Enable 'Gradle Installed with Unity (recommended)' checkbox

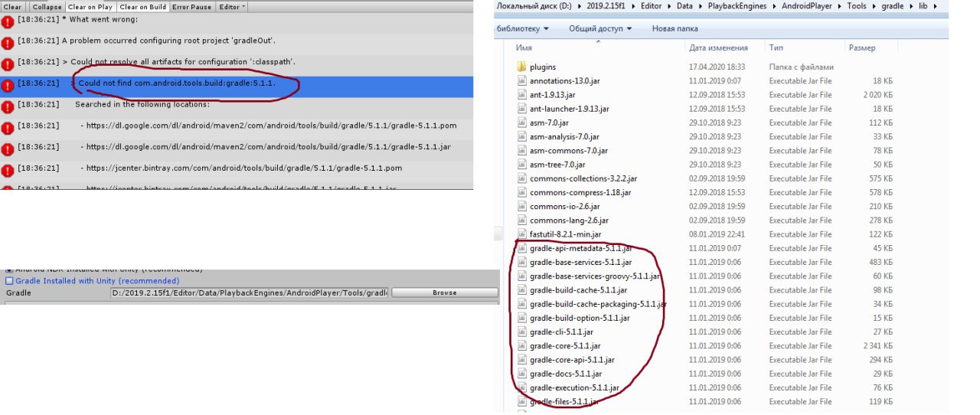pos(9,281)
